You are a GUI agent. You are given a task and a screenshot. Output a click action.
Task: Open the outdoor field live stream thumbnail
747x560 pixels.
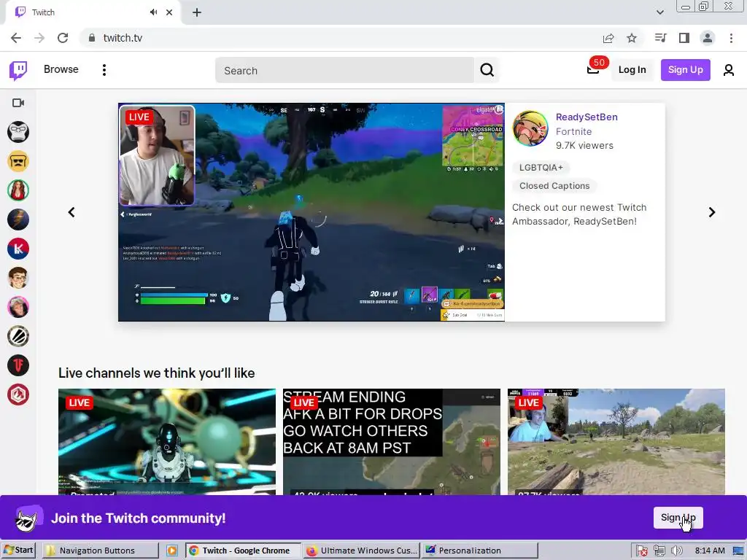click(x=616, y=442)
